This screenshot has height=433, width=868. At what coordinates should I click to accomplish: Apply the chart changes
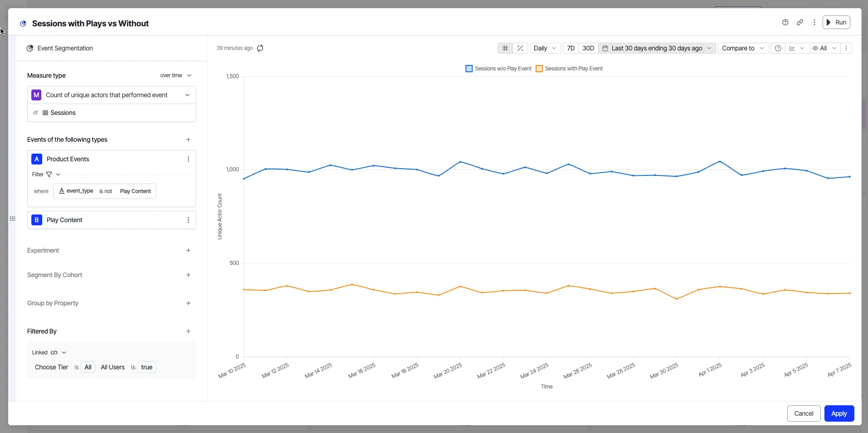(839, 413)
